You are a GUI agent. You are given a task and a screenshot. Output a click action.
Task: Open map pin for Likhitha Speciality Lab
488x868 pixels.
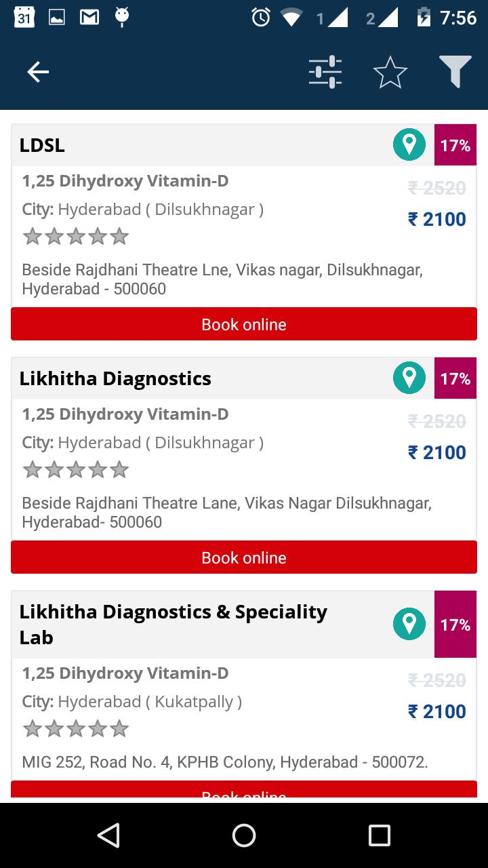click(409, 624)
